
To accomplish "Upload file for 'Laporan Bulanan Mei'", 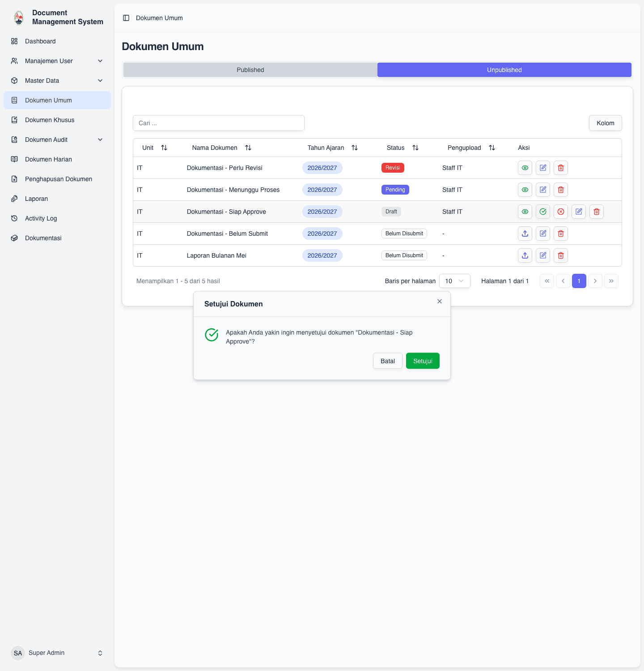I will tap(525, 255).
